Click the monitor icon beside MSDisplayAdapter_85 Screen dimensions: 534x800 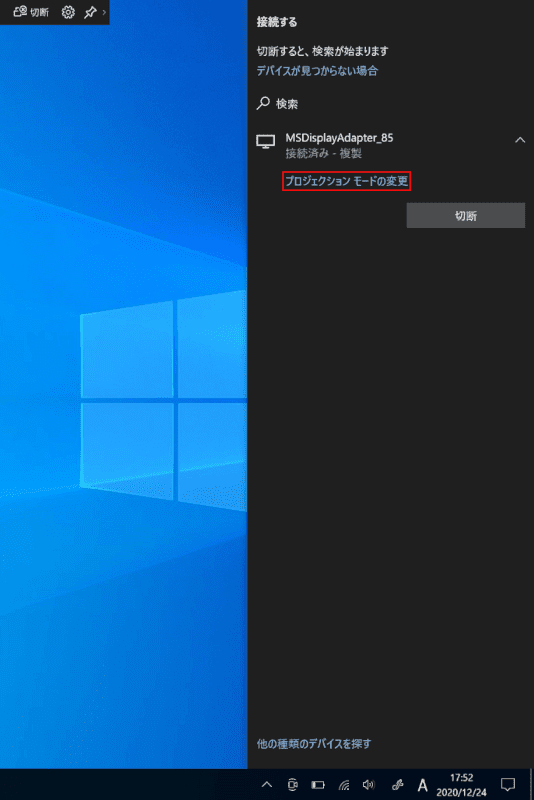tap(266, 141)
